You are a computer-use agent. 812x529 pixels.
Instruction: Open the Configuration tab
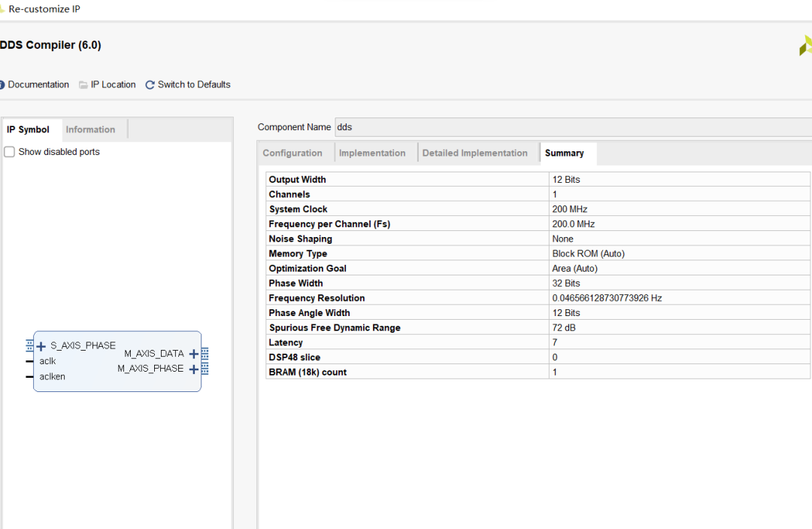292,154
